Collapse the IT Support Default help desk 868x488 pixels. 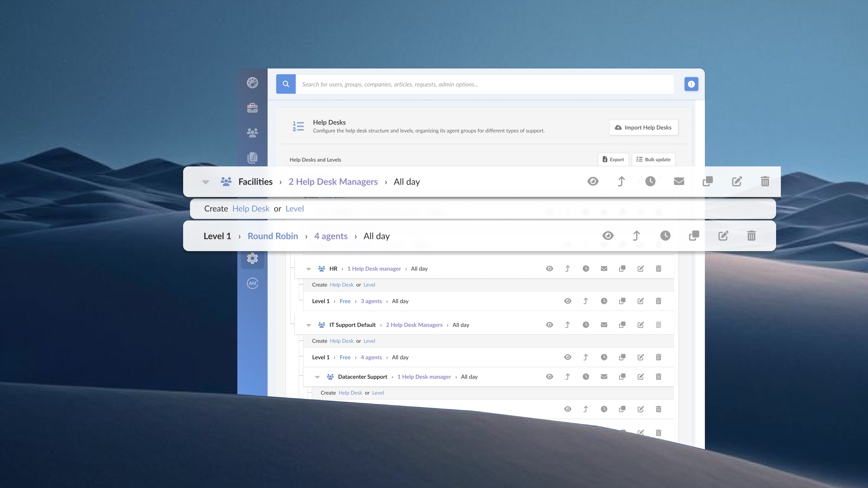click(x=309, y=325)
